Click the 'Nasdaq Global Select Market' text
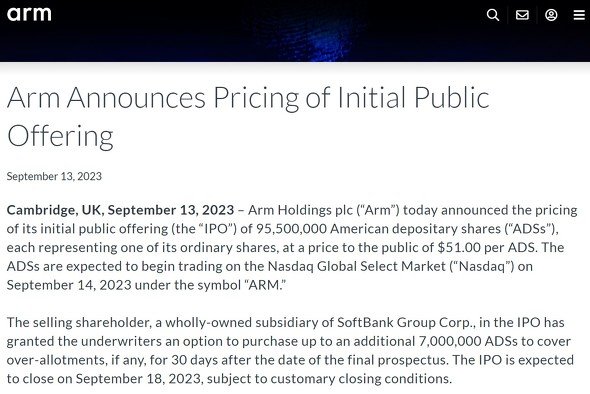 tap(356, 266)
